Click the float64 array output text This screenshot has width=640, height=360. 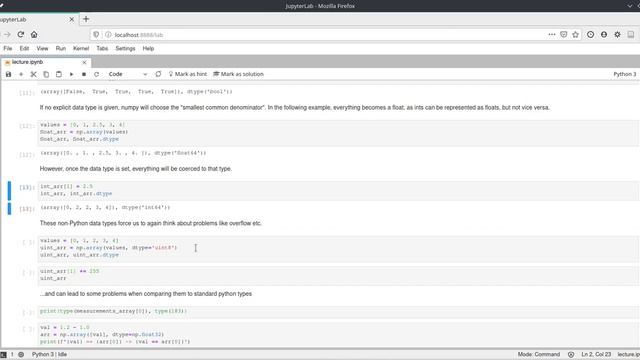pyautogui.click(x=123, y=153)
